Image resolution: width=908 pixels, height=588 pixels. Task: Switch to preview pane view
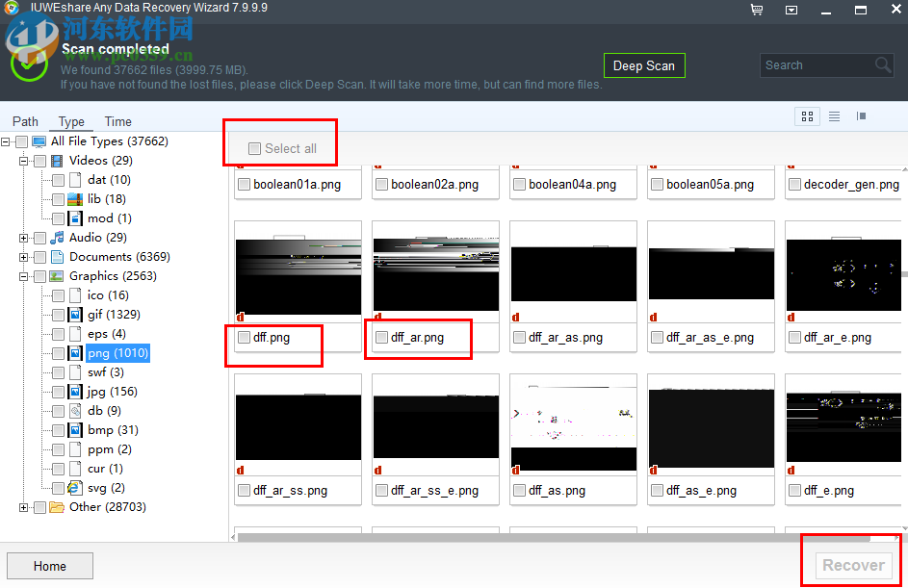pyautogui.click(x=861, y=115)
